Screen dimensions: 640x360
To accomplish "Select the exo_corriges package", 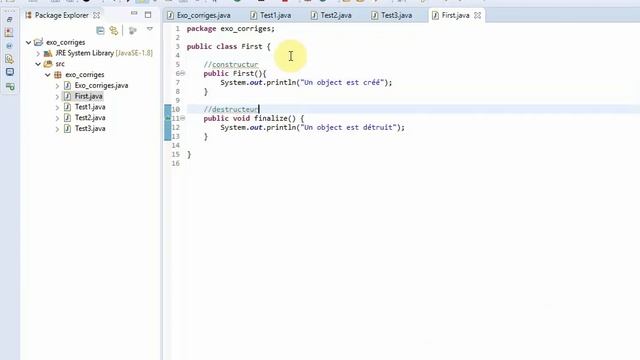I will 84,75.
